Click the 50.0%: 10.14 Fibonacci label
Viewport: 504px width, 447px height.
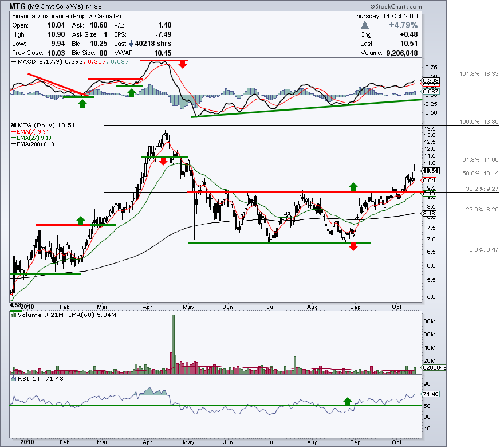tap(480, 173)
